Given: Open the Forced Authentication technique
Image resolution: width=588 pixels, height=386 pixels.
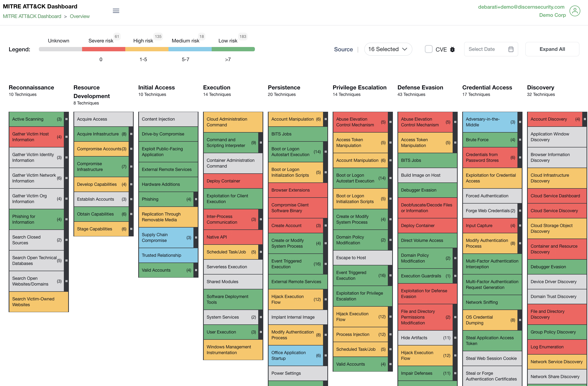Looking at the screenshot, I should (492, 196).
